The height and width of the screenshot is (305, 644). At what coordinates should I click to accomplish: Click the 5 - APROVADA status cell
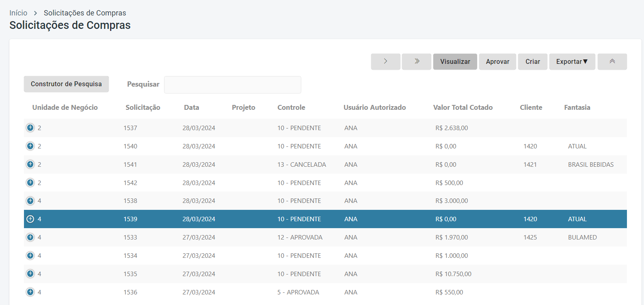click(x=298, y=292)
